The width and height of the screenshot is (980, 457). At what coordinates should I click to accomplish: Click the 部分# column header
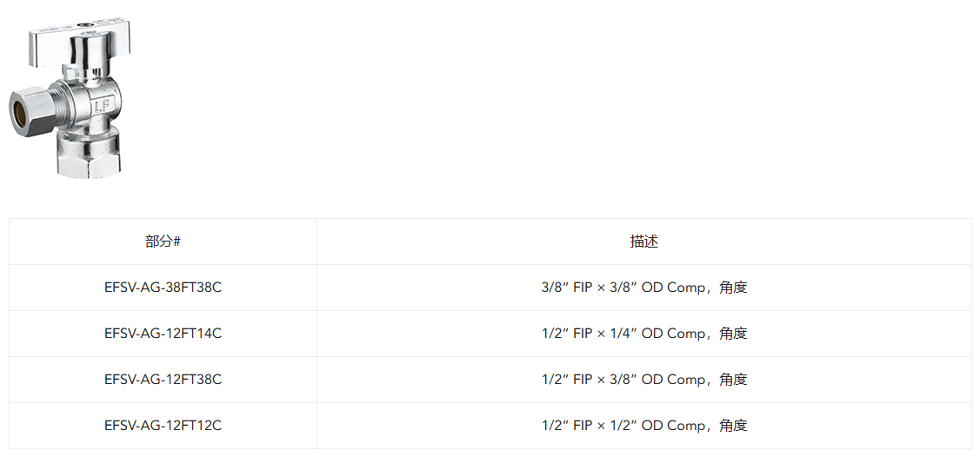click(x=163, y=242)
